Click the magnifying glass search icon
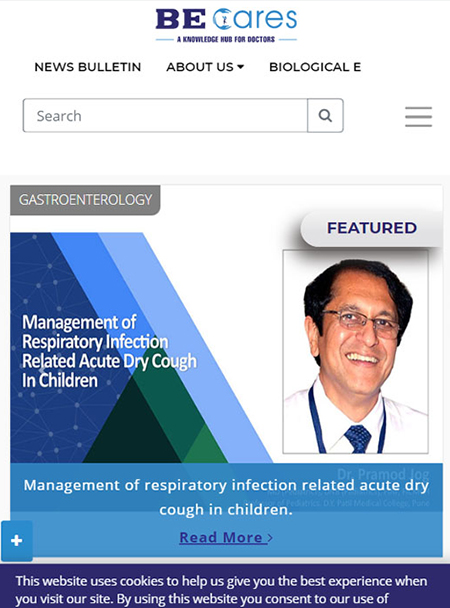450x608 pixels. click(325, 116)
